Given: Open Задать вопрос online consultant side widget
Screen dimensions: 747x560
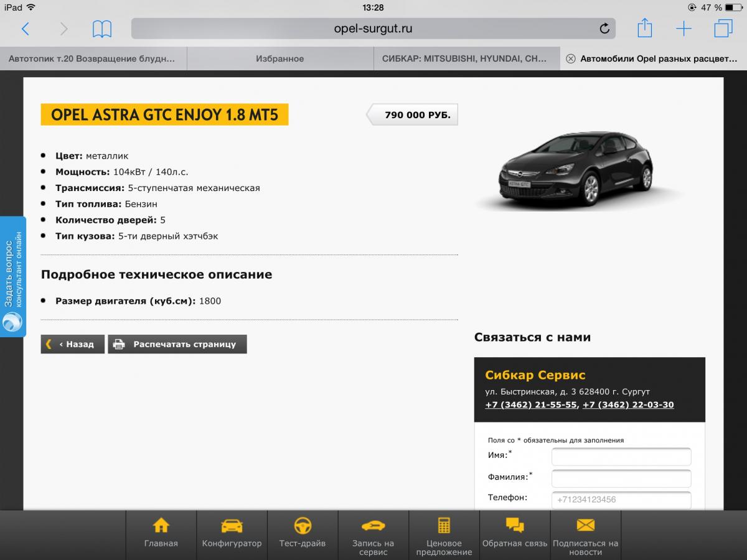Looking at the screenshot, I should tap(13, 277).
